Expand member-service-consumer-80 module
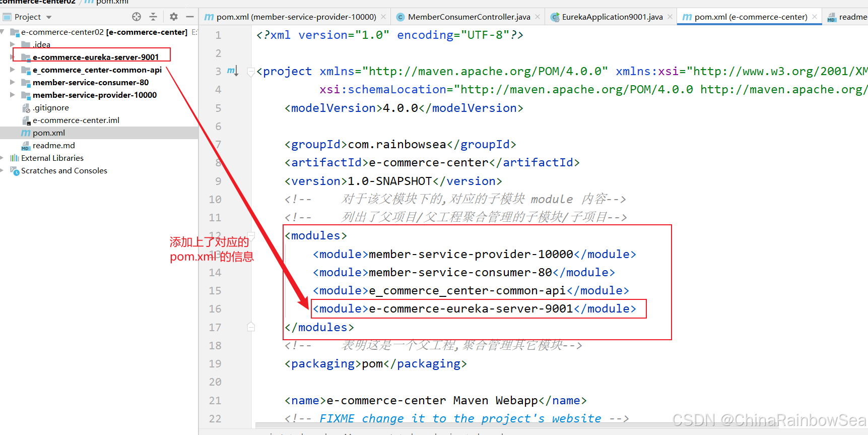The width and height of the screenshot is (868, 435). point(13,82)
